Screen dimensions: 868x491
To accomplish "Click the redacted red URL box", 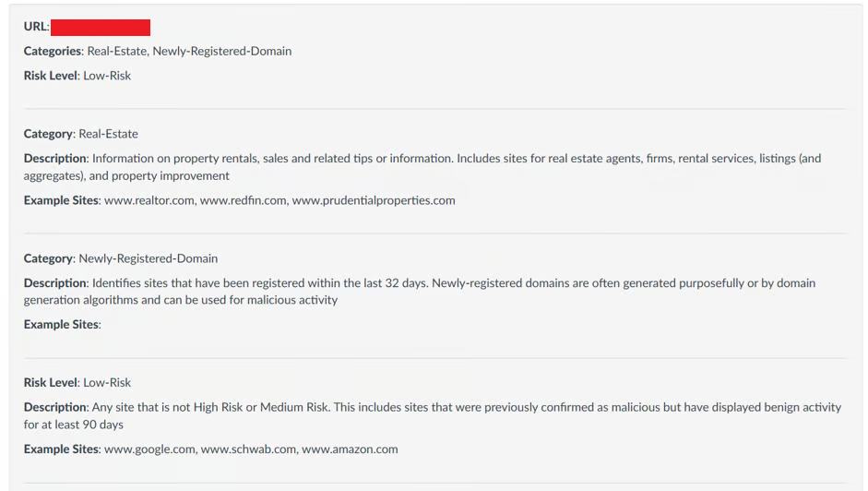I will point(101,27).
